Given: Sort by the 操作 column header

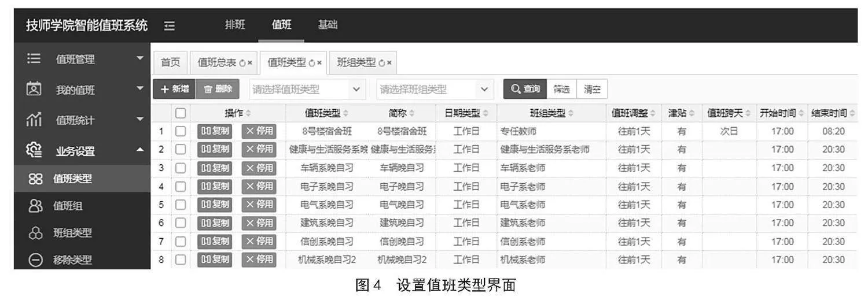Looking at the screenshot, I should [238, 113].
